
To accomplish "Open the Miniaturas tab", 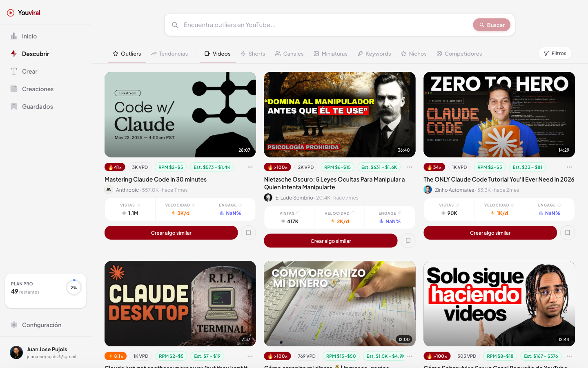I will [330, 54].
